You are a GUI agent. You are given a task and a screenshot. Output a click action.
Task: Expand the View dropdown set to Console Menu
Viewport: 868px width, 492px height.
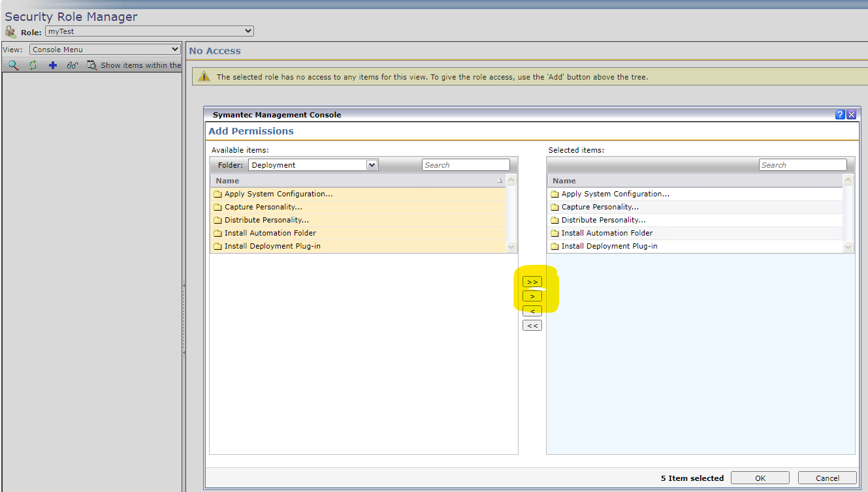coord(104,50)
